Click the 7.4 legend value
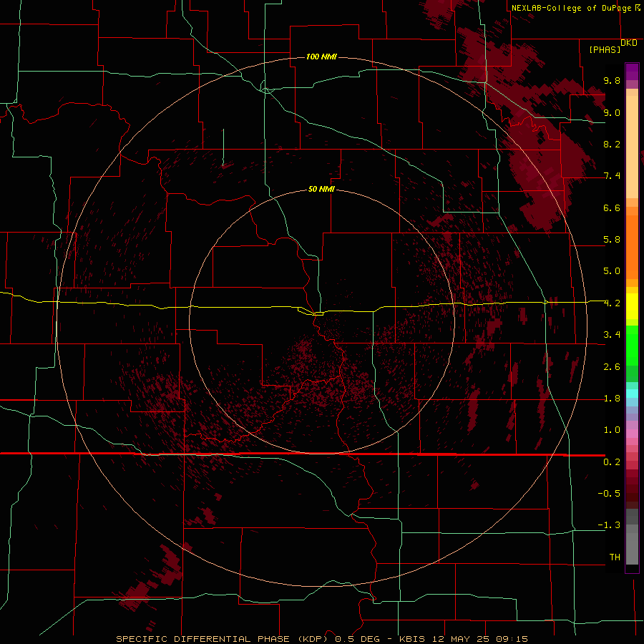This screenshot has height=644, width=644. click(612, 176)
